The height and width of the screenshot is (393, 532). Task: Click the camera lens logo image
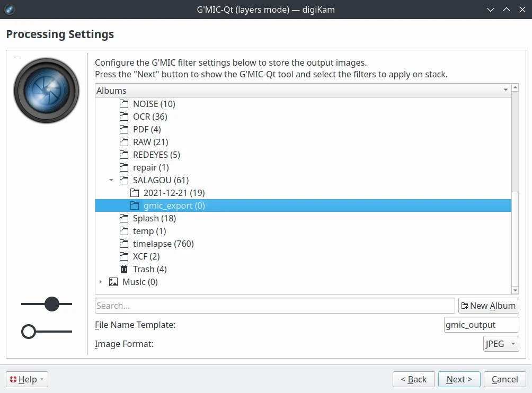(x=47, y=91)
